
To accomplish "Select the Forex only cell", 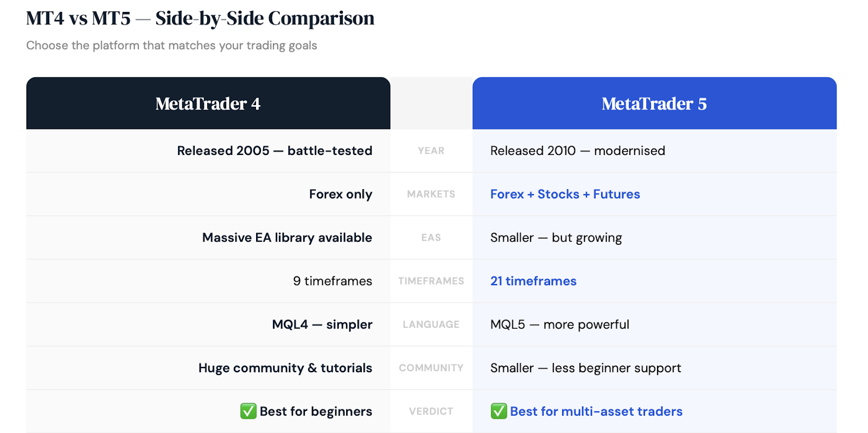I will coord(208,194).
